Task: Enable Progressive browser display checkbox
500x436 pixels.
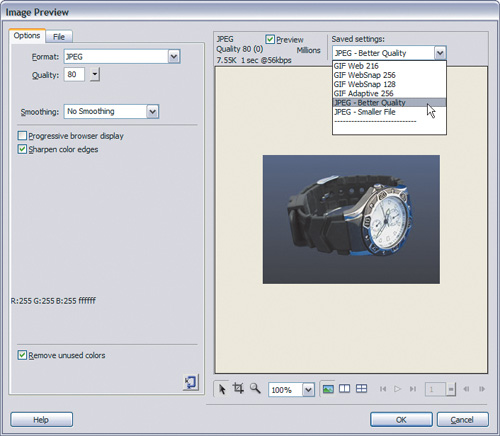Action: tap(22, 136)
